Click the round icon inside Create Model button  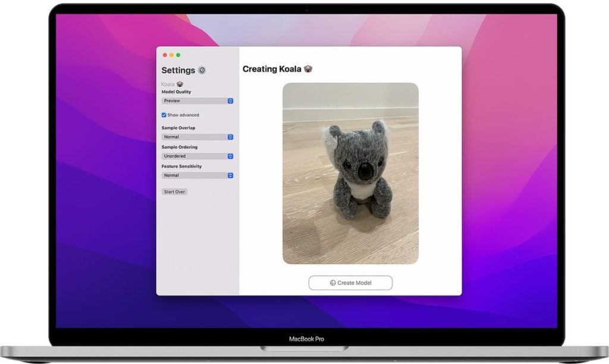point(333,283)
